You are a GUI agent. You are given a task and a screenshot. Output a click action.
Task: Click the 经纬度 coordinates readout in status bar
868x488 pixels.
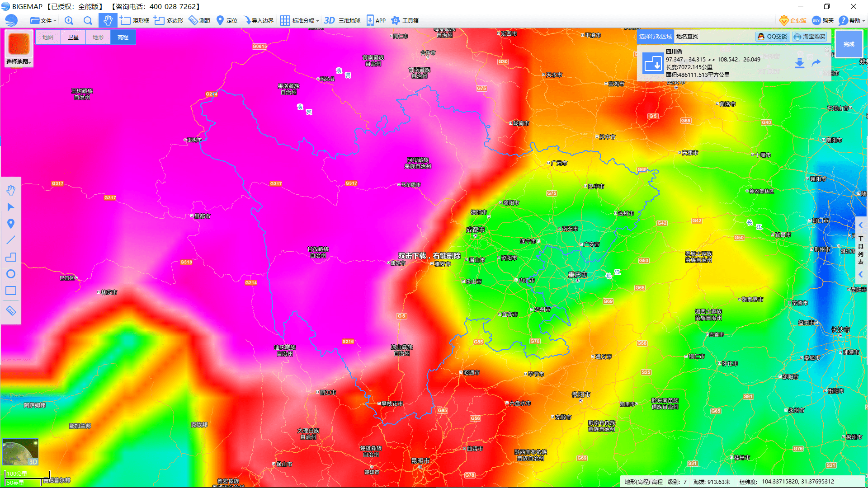pyautogui.click(x=787, y=482)
